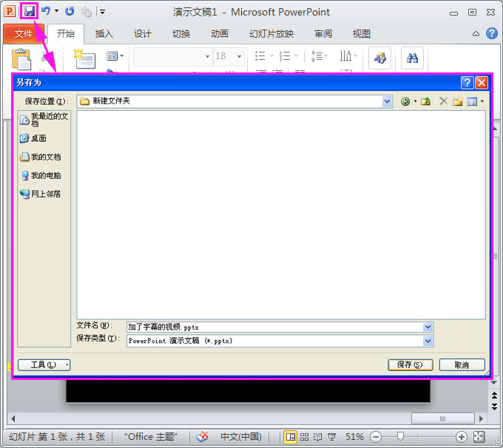The image size is (503, 448).
Task: Click the Paste clipboard icon
Action: pyautogui.click(x=21, y=59)
